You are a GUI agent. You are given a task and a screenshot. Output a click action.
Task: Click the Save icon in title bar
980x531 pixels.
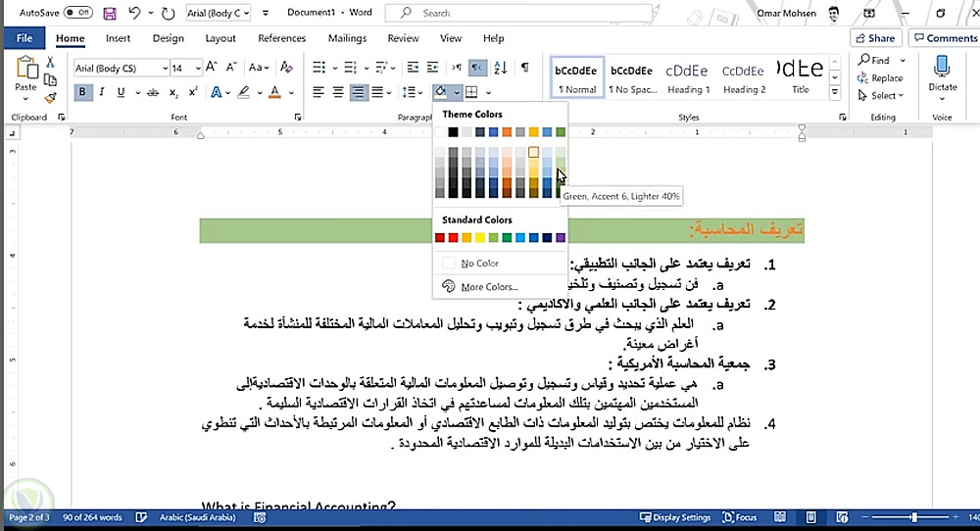click(110, 13)
